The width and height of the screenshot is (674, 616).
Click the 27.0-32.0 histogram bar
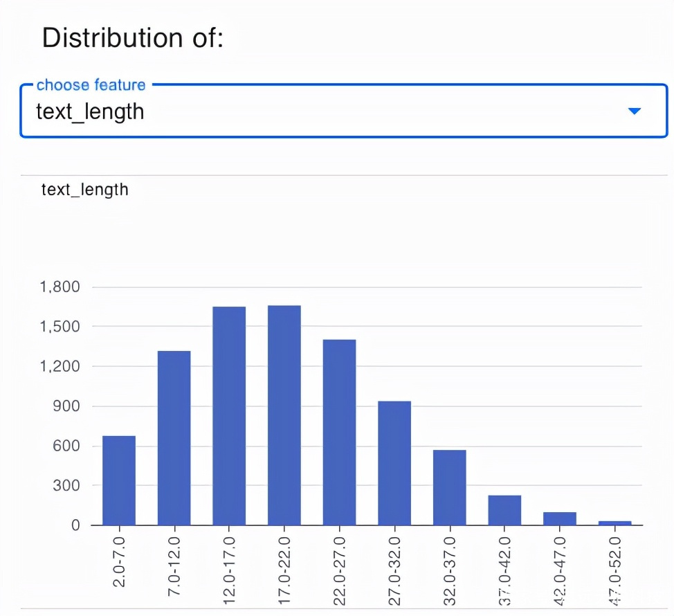(394, 463)
